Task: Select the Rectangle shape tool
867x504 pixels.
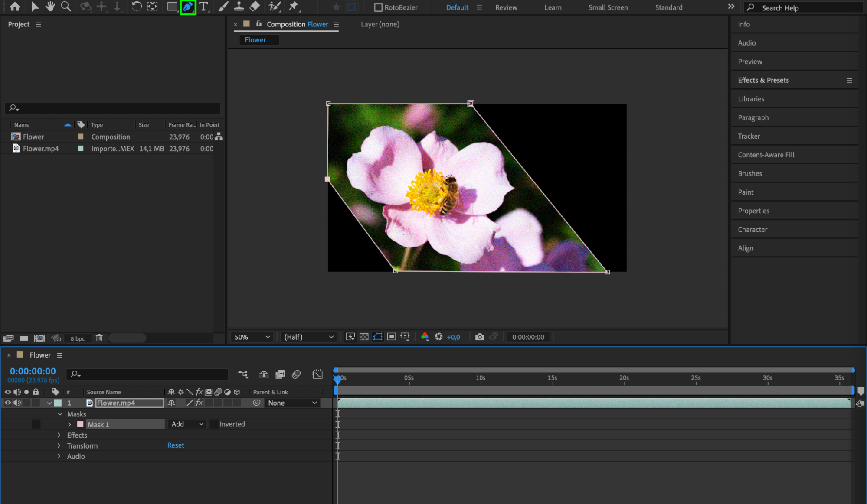Action: coord(172,7)
